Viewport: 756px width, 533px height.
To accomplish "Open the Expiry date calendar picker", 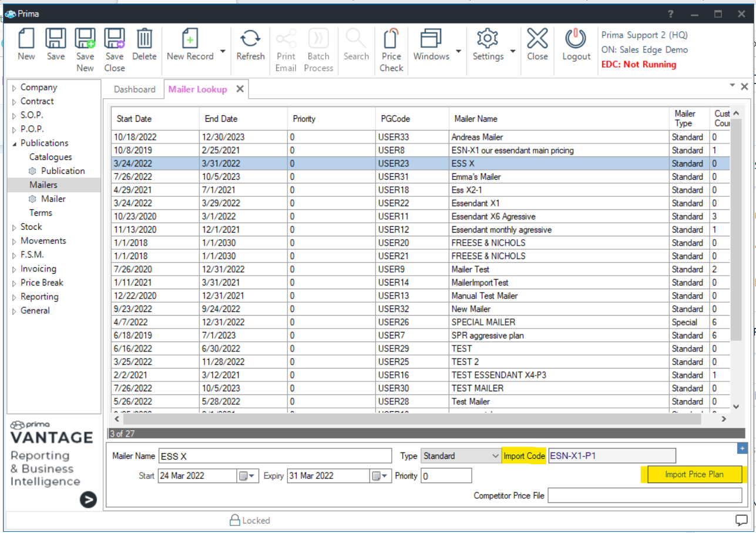I will tap(379, 475).
